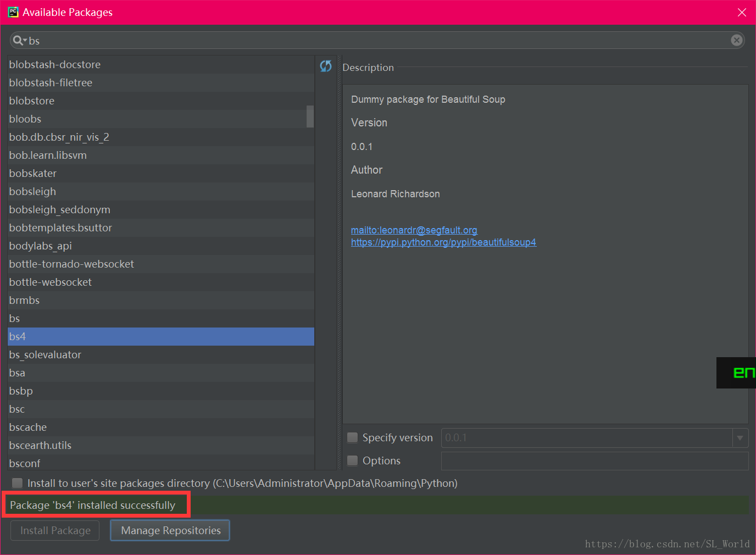Click the 'installed successfully' status message

pos(92,505)
